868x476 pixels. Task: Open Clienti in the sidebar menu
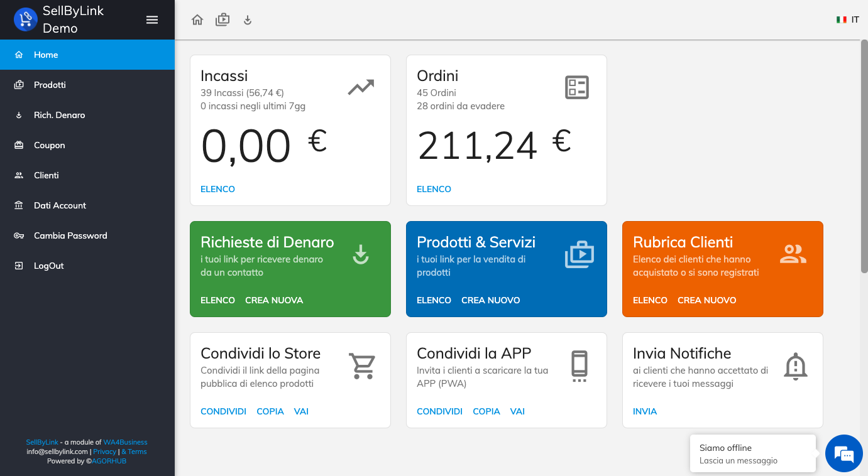point(87,175)
